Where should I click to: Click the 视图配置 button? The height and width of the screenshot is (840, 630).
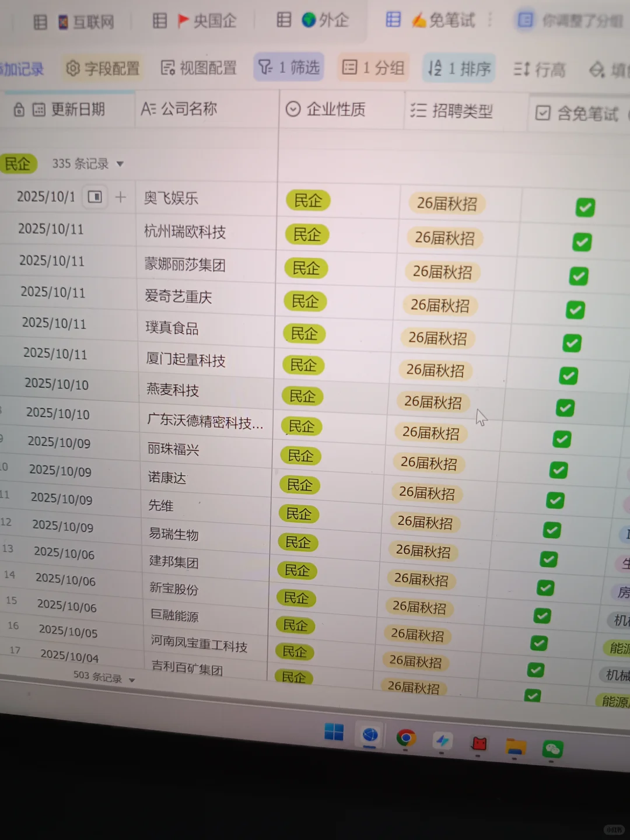click(198, 68)
